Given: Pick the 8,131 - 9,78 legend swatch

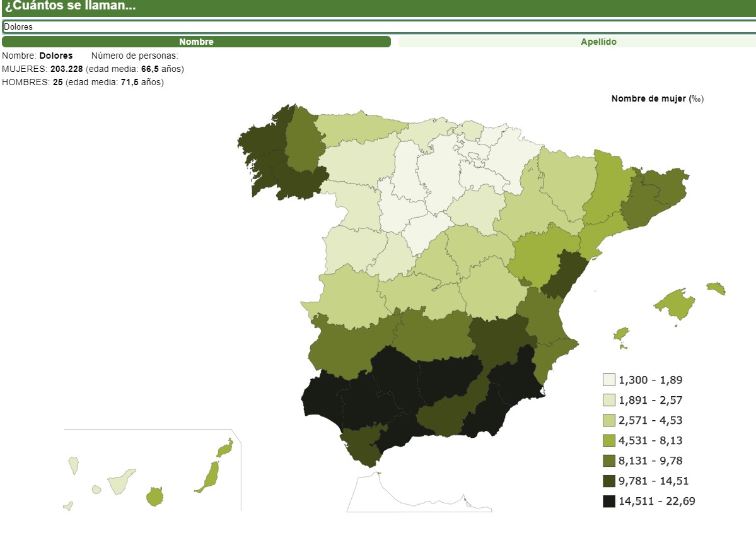Looking at the screenshot, I should (x=608, y=461).
